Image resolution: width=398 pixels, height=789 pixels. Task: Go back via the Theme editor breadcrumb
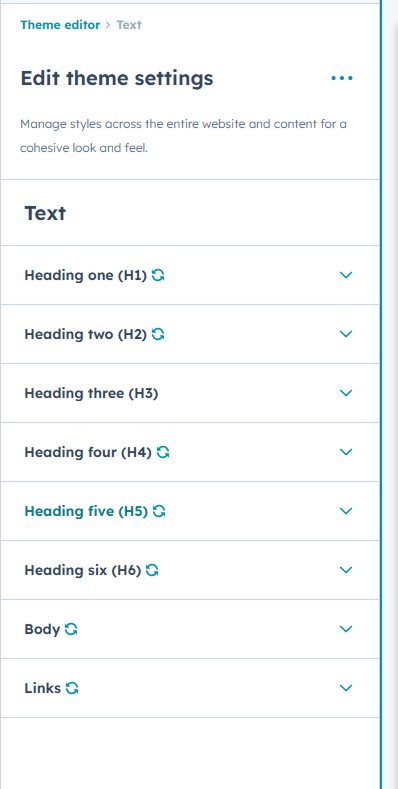(x=60, y=25)
